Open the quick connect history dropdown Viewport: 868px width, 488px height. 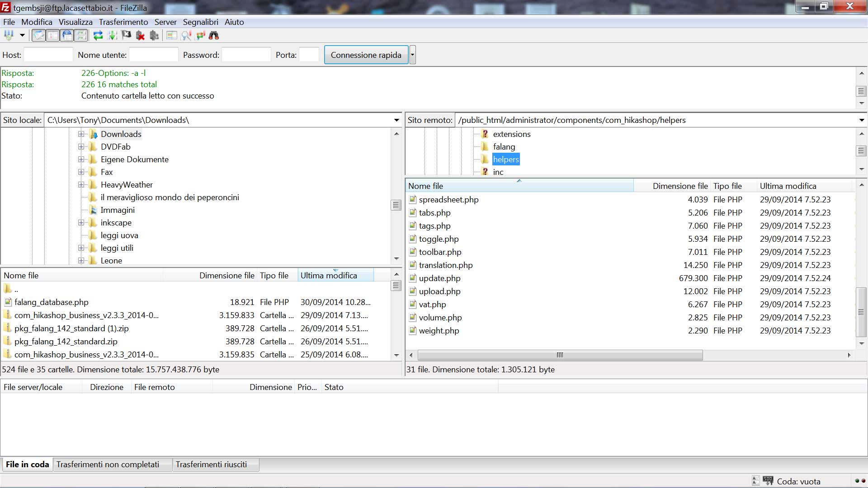(412, 55)
